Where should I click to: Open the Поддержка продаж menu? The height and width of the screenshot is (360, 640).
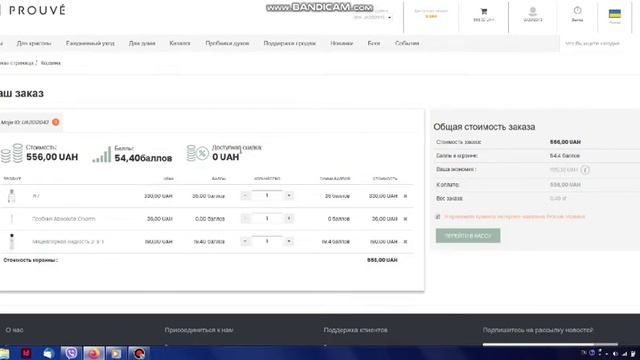point(289,43)
